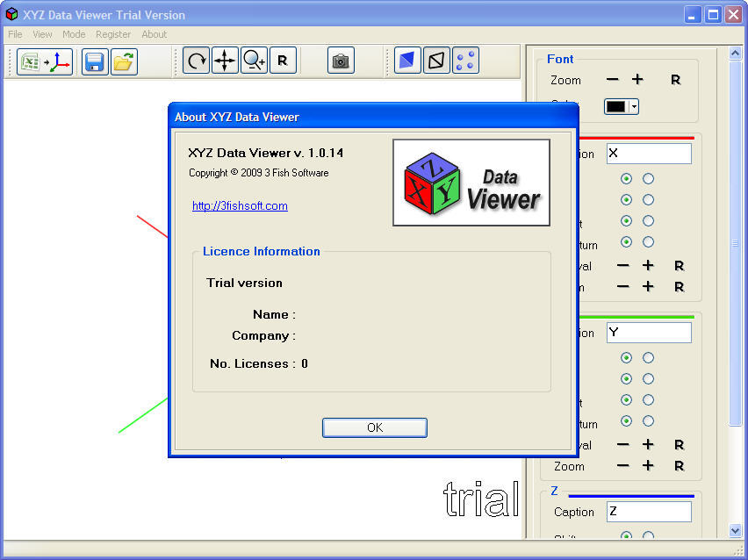
Task: Click the blue floppy disk save icon
Action: (95, 61)
